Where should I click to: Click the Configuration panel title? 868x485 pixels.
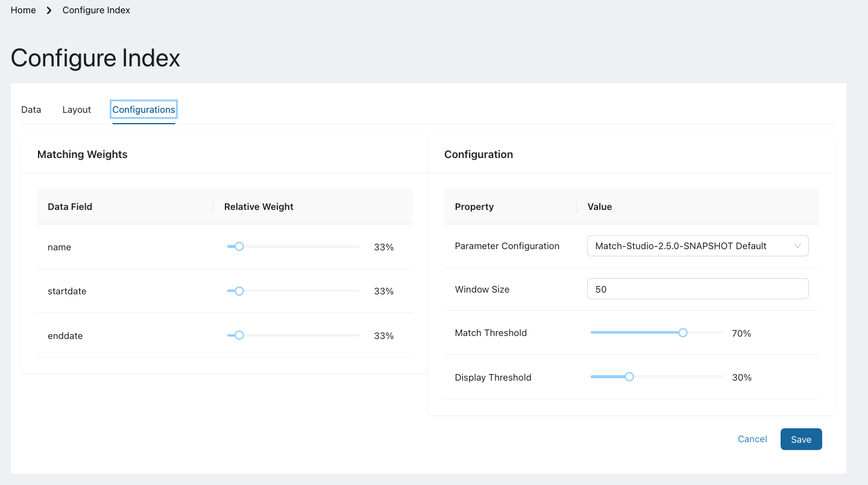click(x=479, y=154)
